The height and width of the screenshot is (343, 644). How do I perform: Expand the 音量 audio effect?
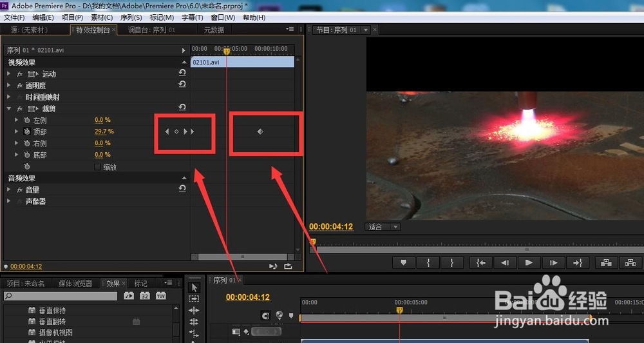(x=9, y=190)
